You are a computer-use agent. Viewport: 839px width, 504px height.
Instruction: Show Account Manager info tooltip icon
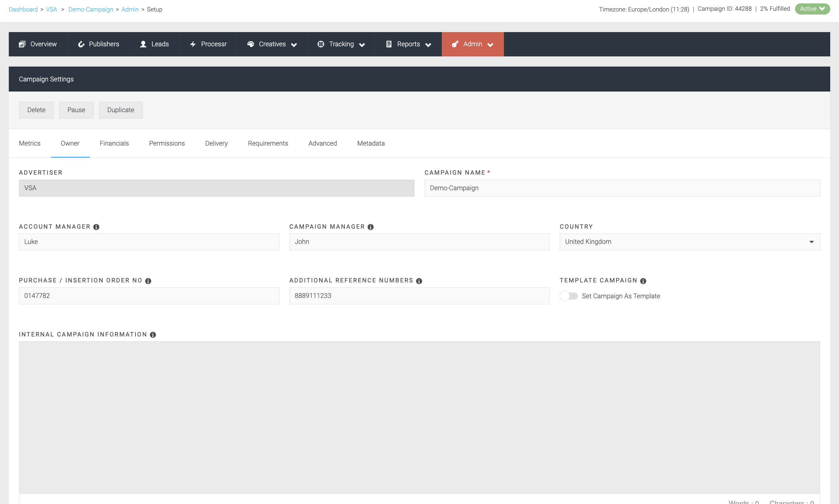[x=96, y=227]
